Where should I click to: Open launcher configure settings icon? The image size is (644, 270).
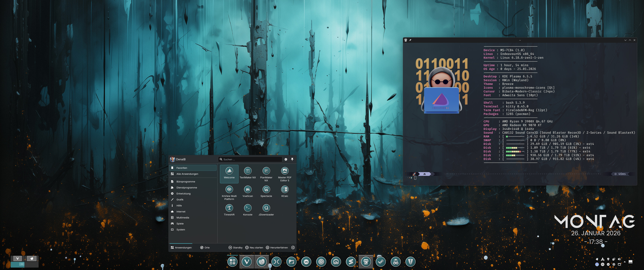[286, 159]
